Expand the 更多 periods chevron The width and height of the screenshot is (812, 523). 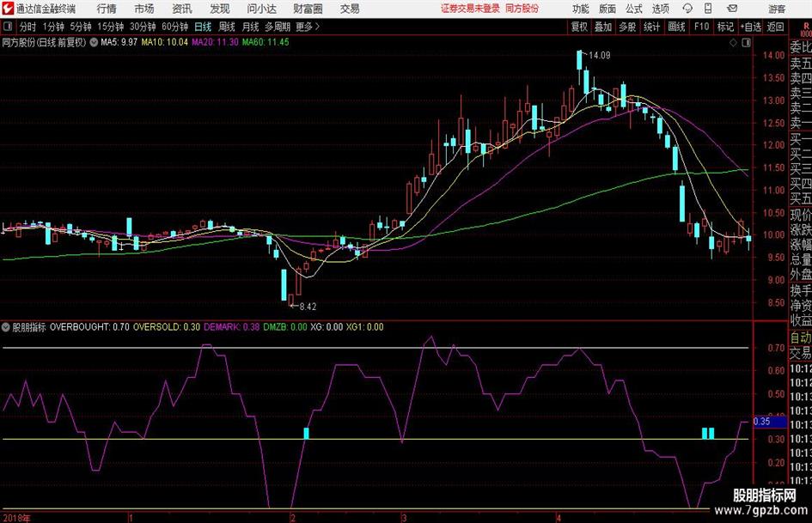(317, 27)
